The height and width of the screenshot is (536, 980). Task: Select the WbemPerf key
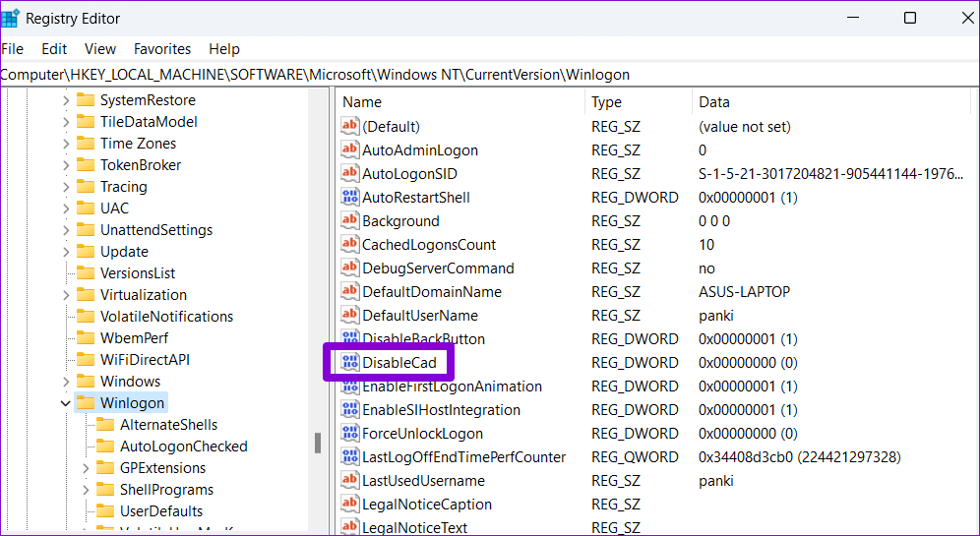coord(135,338)
